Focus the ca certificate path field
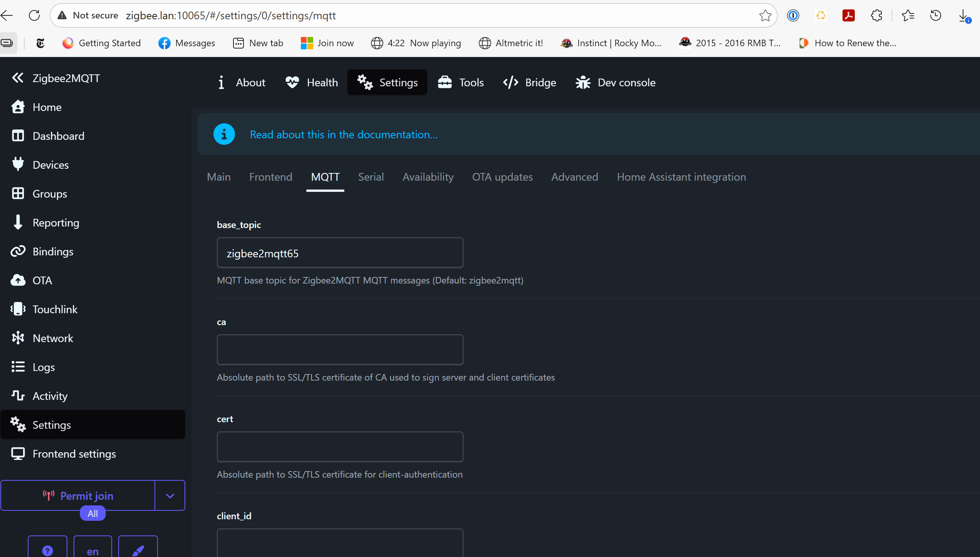The image size is (980, 557). tap(340, 350)
